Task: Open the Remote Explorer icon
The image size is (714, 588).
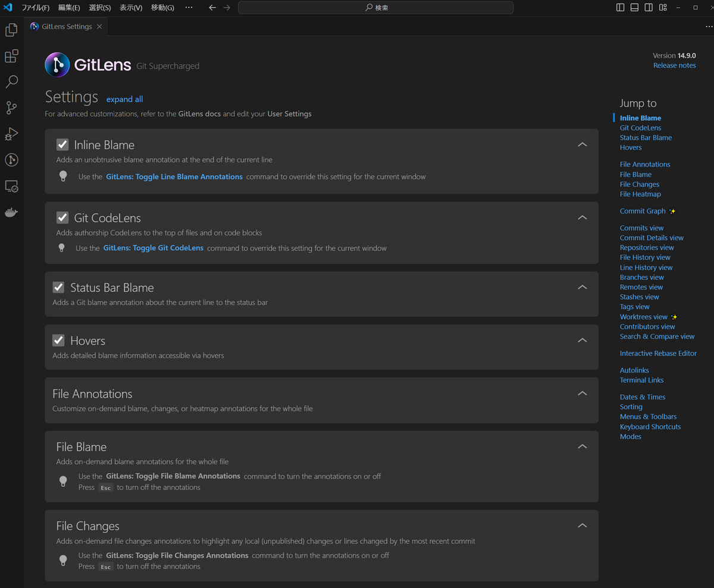Action: 11,186
